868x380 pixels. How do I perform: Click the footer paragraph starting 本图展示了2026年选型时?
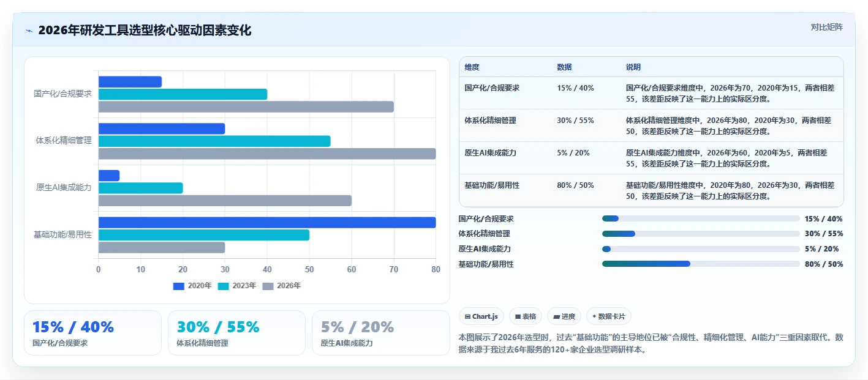pyautogui.click(x=651, y=344)
